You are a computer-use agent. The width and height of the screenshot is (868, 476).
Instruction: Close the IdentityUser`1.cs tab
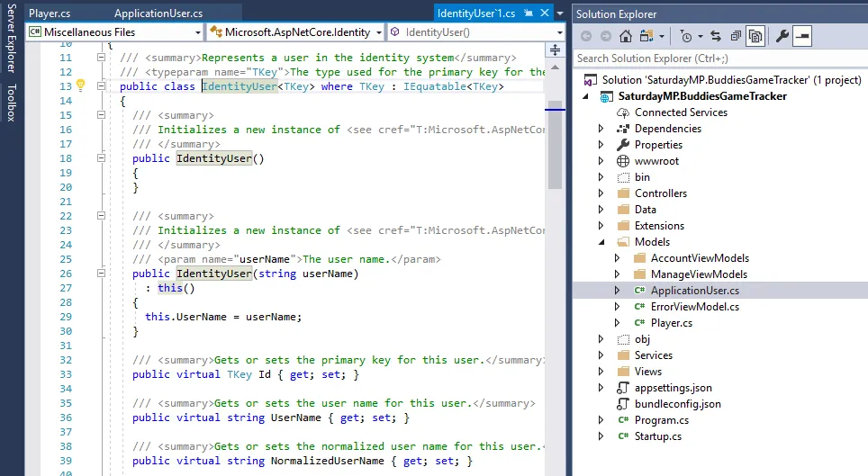(x=545, y=13)
